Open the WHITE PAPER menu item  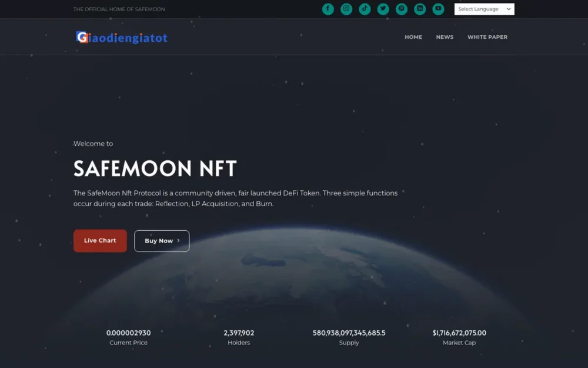487,37
